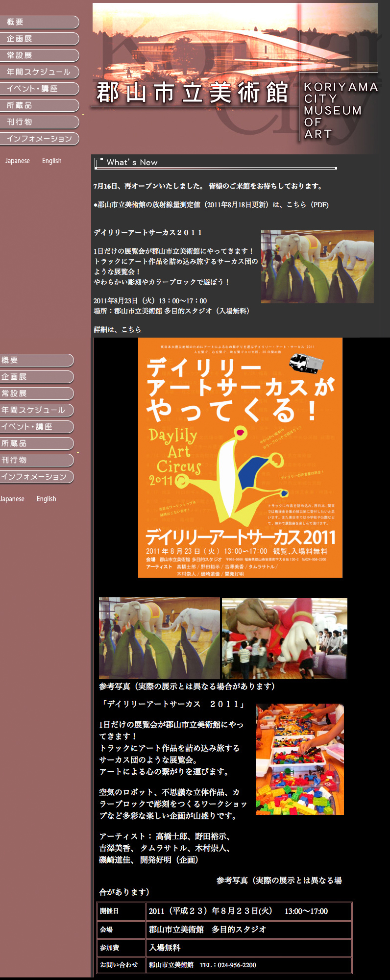The width and height of the screenshot is (390, 980).
Task: Open 概要 in the upper sidebar menu
Action: click(x=39, y=22)
